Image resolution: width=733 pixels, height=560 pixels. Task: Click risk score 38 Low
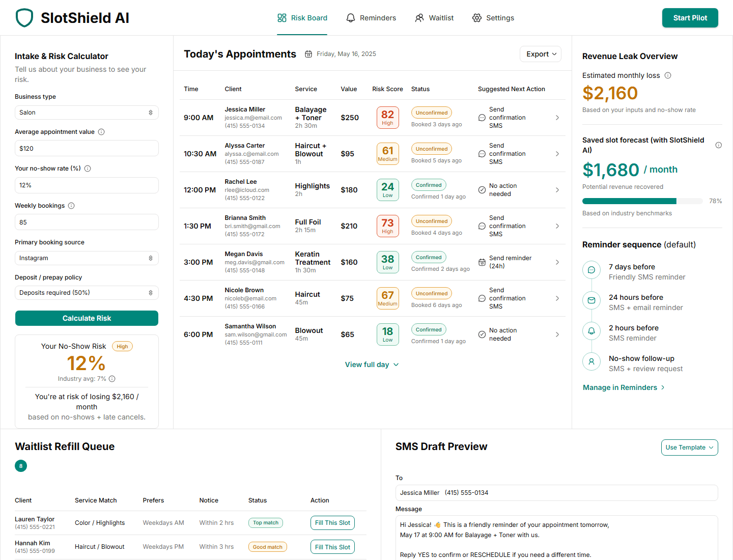coord(387,262)
